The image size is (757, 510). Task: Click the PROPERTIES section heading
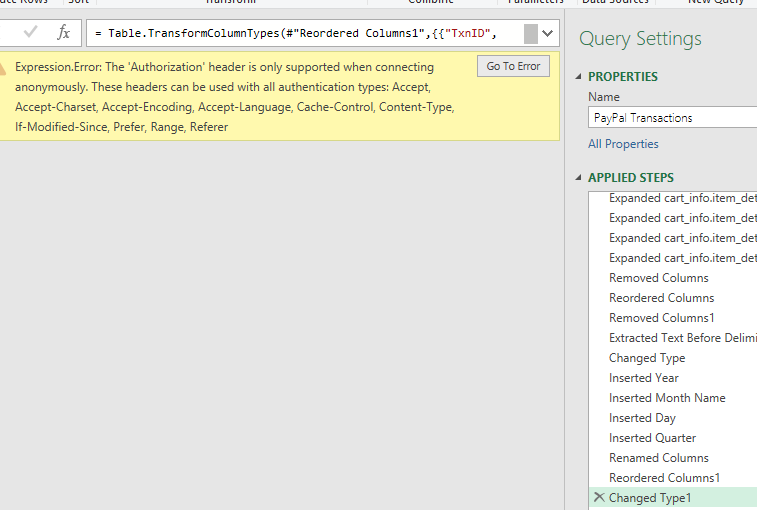(622, 77)
